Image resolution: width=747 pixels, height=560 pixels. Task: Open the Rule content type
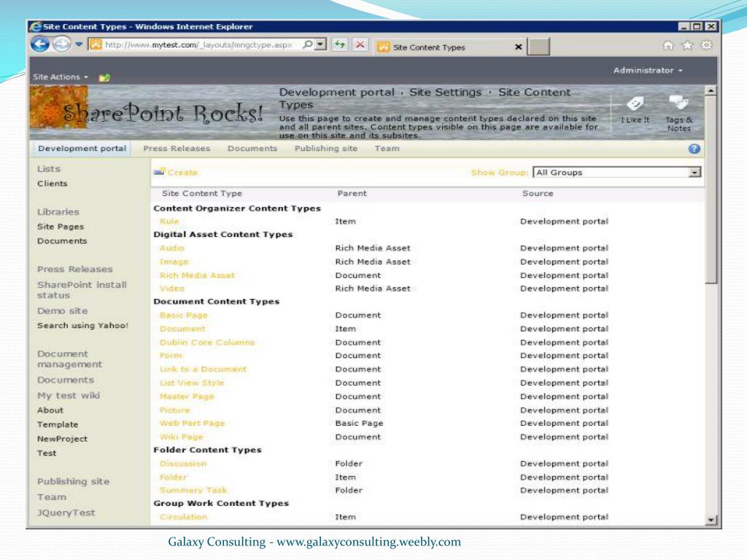[169, 222]
